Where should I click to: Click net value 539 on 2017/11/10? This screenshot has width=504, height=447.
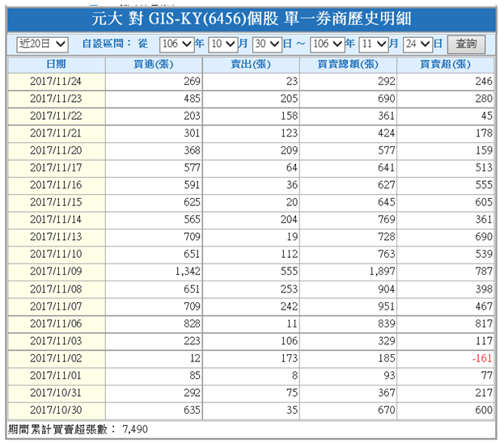tap(484, 255)
